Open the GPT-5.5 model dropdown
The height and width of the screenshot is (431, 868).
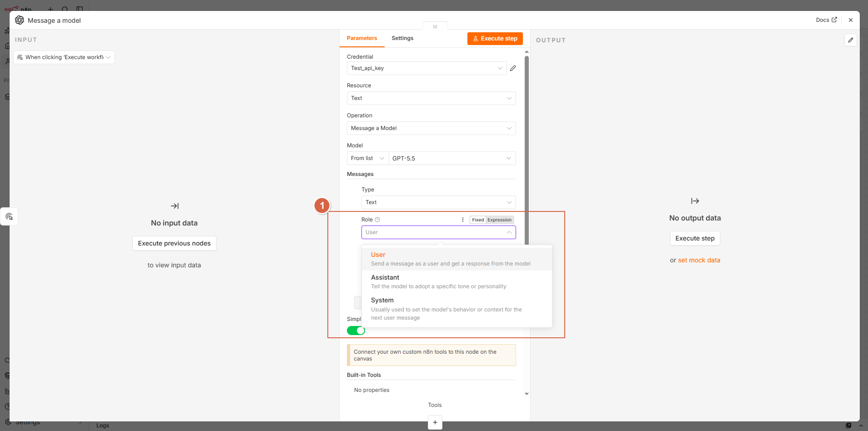452,158
